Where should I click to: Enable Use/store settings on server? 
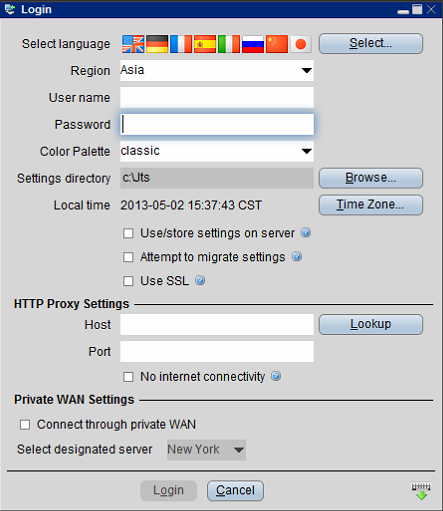click(x=128, y=233)
